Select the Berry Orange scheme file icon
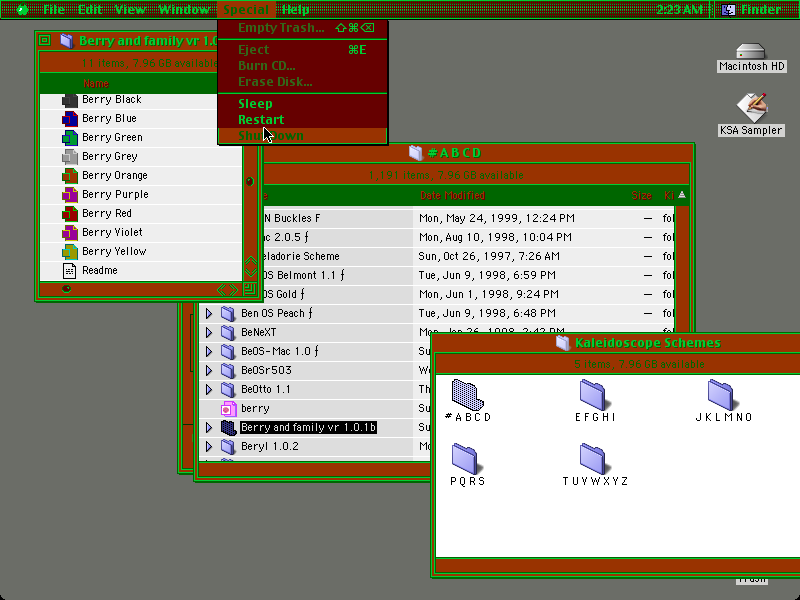Viewport: 800px width, 600px height. (x=69, y=176)
